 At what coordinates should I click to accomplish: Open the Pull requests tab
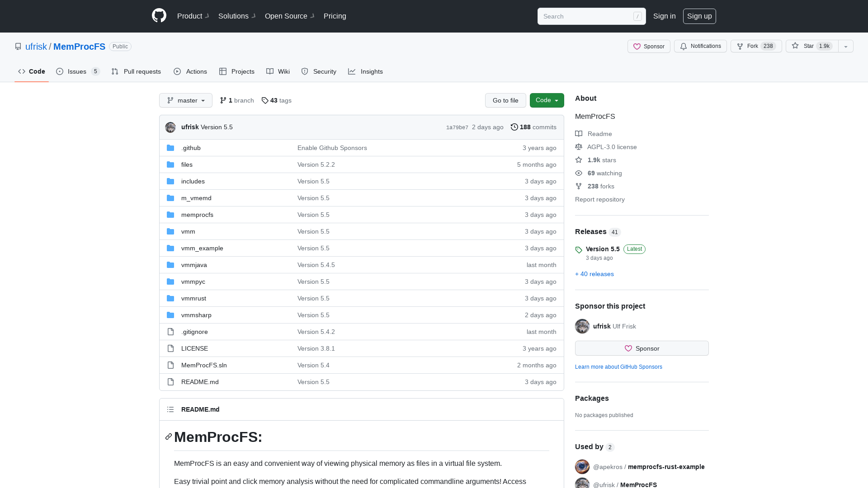point(136,71)
